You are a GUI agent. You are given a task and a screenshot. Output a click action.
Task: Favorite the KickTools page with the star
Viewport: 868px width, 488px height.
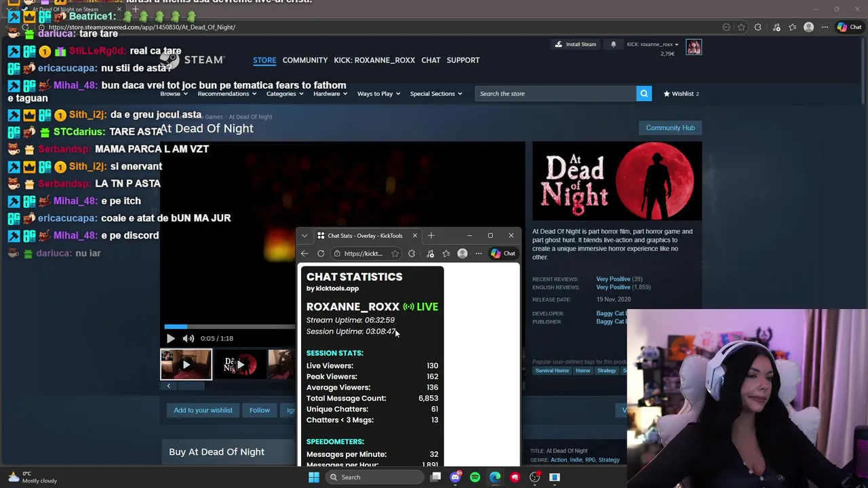[x=395, y=253]
